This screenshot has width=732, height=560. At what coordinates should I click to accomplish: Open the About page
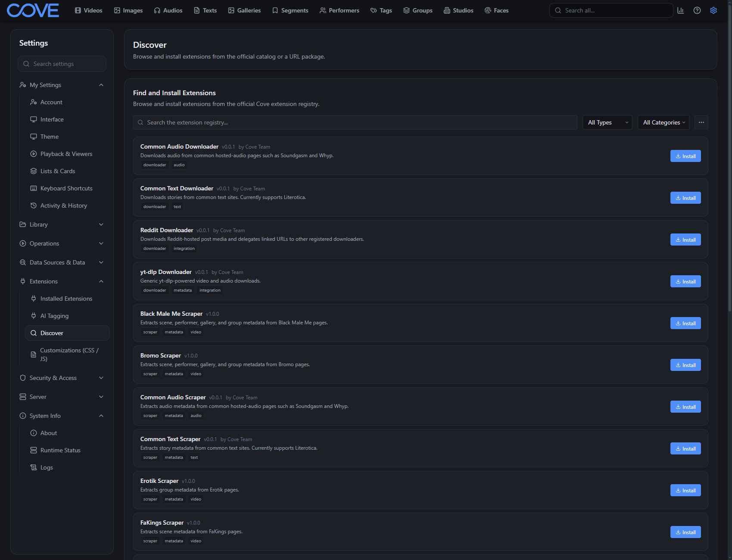pos(67,433)
